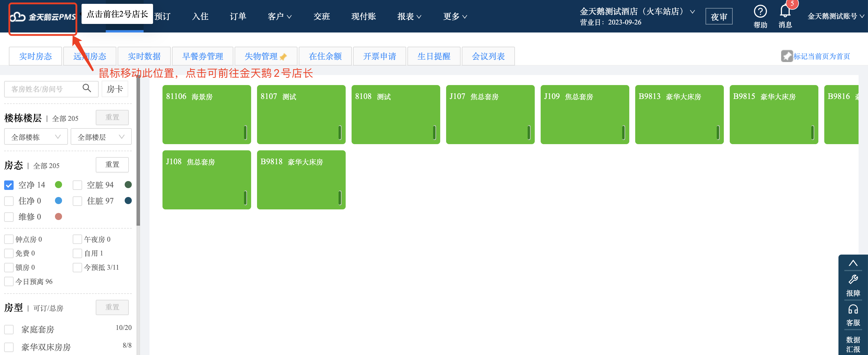
Task: Open 数据汇报 in the floating panel
Action: point(853,344)
